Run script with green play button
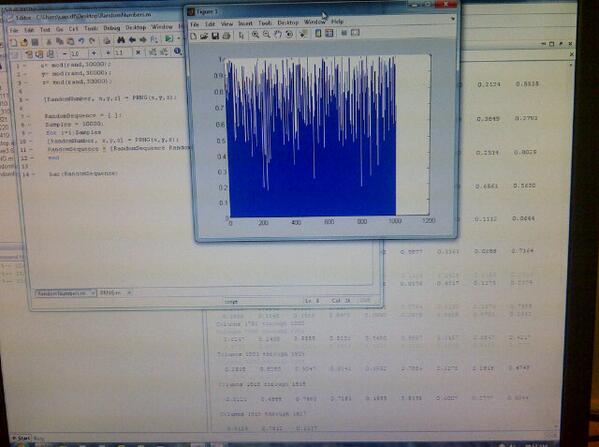Viewport: 599px width, 447px height. (168, 39)
